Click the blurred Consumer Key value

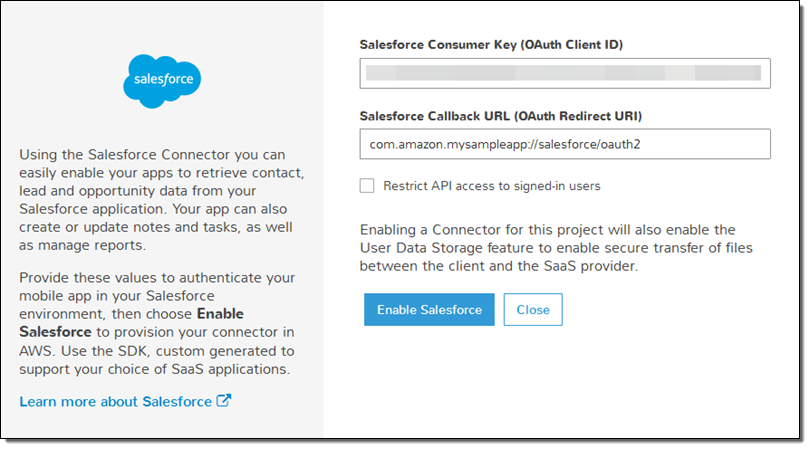[x=563, y=74]
